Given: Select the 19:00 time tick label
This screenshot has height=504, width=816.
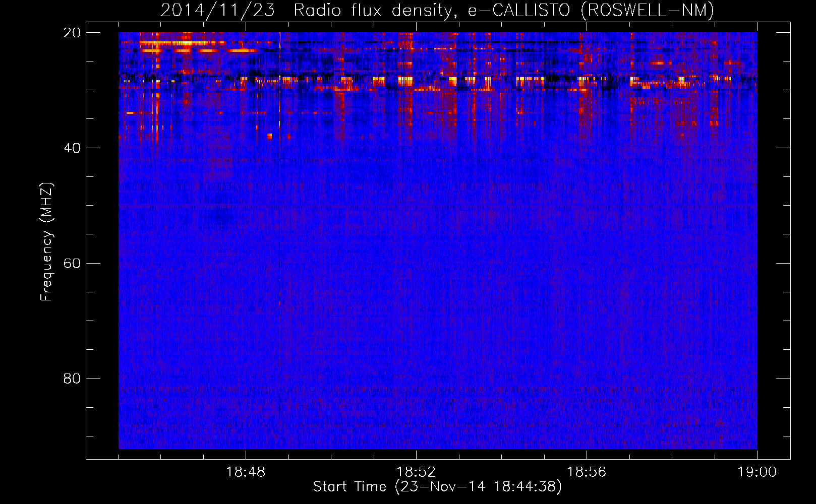Looking at the screenshot, I should (757, 472).
